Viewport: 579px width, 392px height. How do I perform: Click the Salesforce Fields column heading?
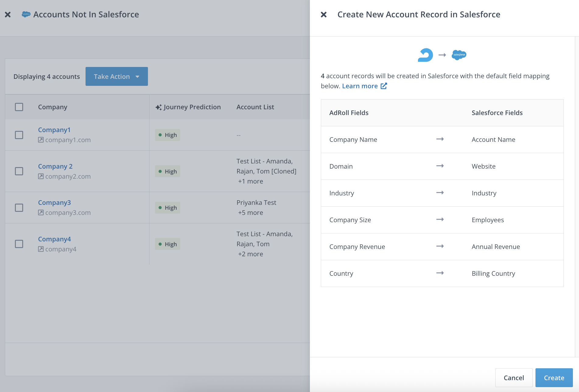pos(497,113)
